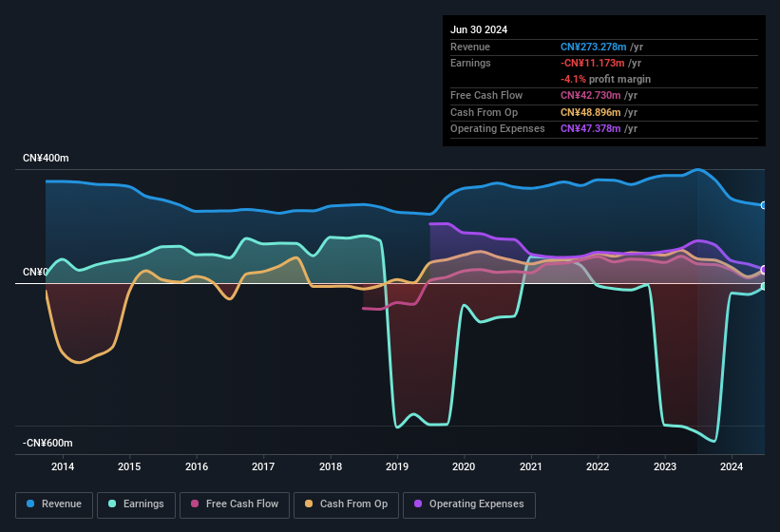Click the Earnings line endpoint marker
Viewport: 780px width, 532px height.
[764, 286]
